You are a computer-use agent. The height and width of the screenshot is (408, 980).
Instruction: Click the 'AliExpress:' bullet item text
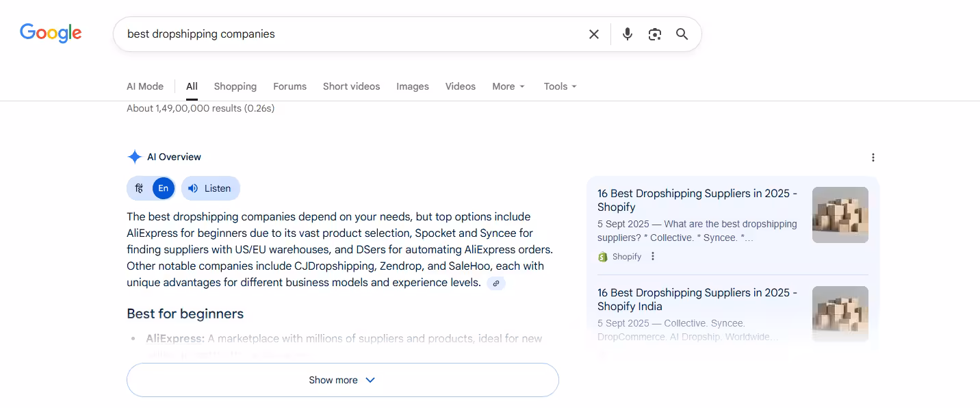(x=175, y=338)
